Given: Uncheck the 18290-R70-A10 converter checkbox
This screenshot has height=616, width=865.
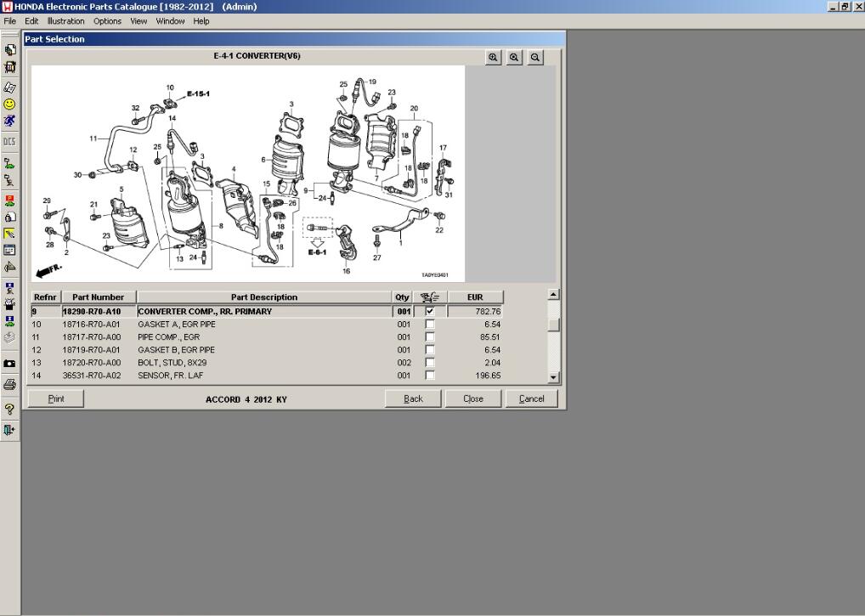Looking at the screenshot, I should click(x=430, y=312).
